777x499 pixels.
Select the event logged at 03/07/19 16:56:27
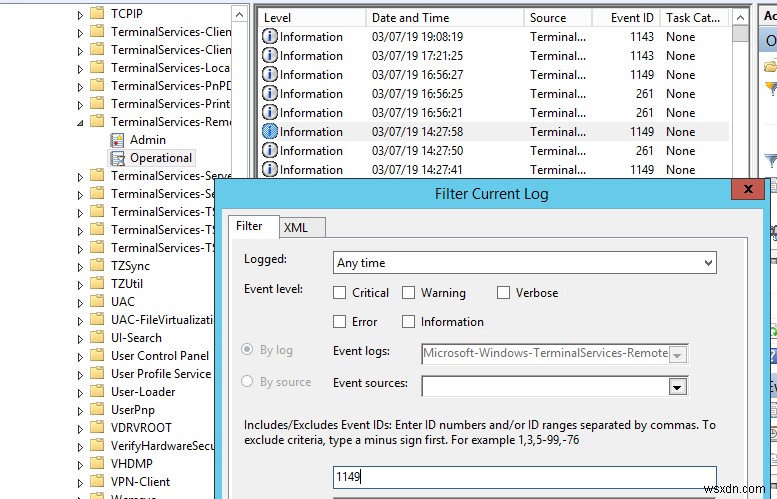click(494, 75)
